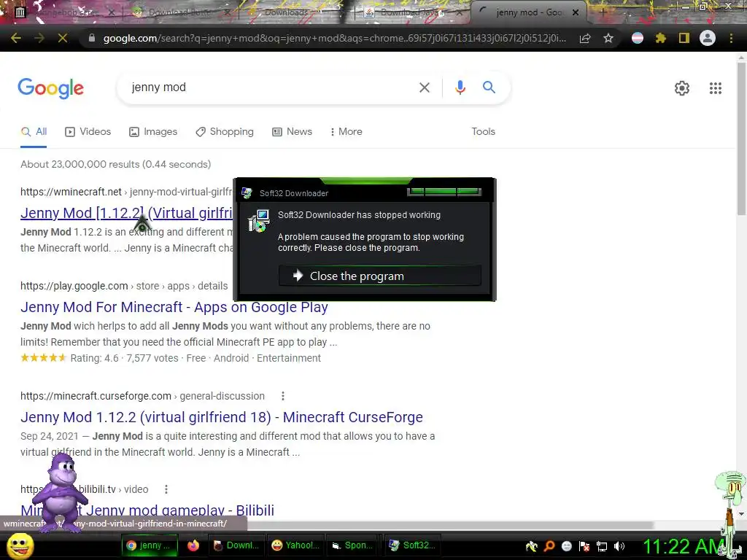Open Google quick settings gear

[x=682, y=88]
